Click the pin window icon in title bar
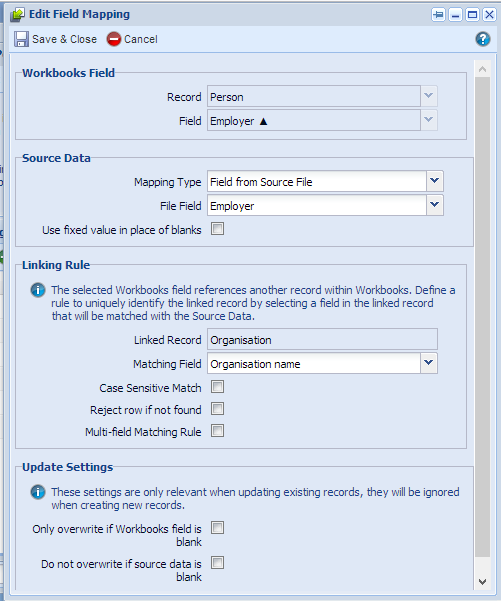The height and width of the screenshot is (601, 501). tap(438, 15)
